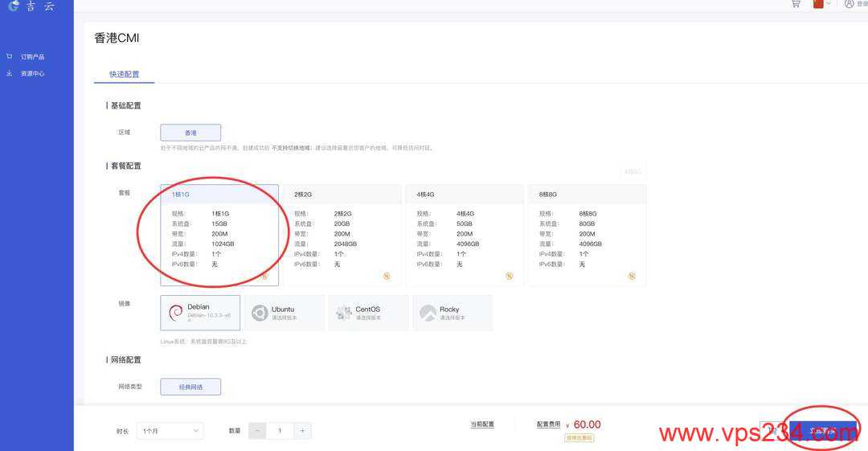This screenshot has width=868, height=451.
Task: Open the shopping cart icon
Action: [796, 4]
